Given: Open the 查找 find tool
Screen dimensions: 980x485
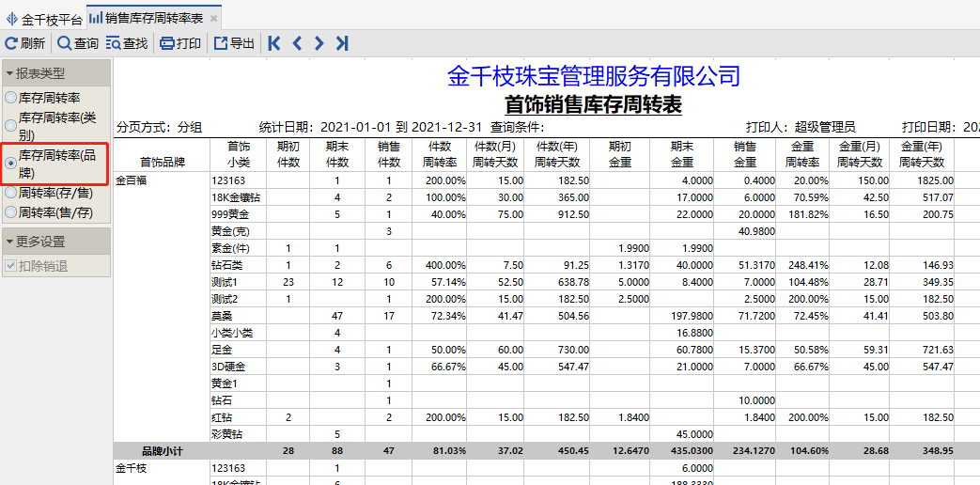Looking at the screenshot, I should [x=127, y=43].
